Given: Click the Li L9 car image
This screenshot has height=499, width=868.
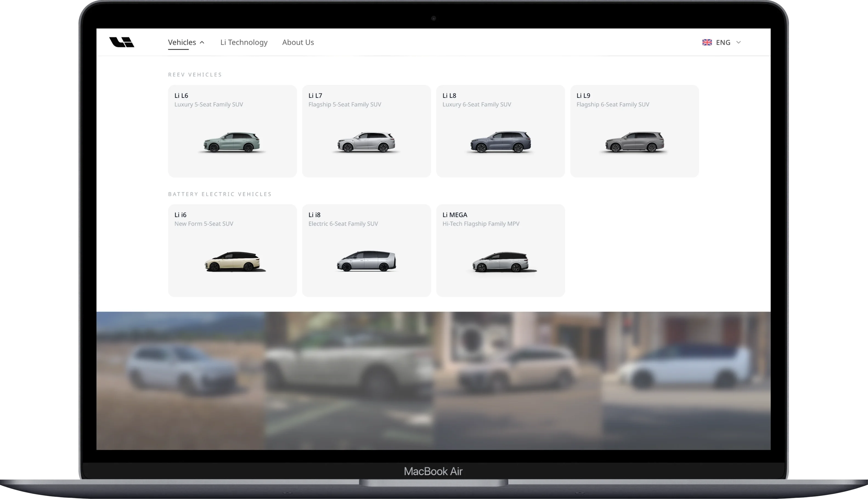Looking at the screenshot, I should point(634,142).
